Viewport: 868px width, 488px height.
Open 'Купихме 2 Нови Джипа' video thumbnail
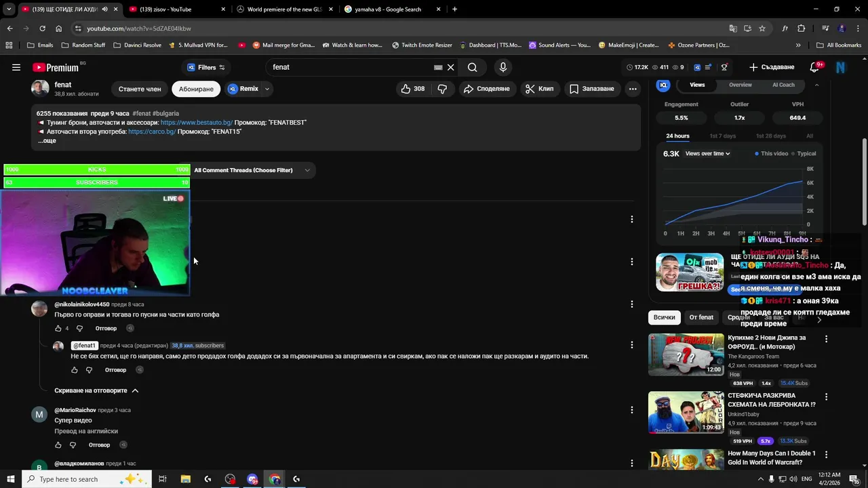click(686, 354)
